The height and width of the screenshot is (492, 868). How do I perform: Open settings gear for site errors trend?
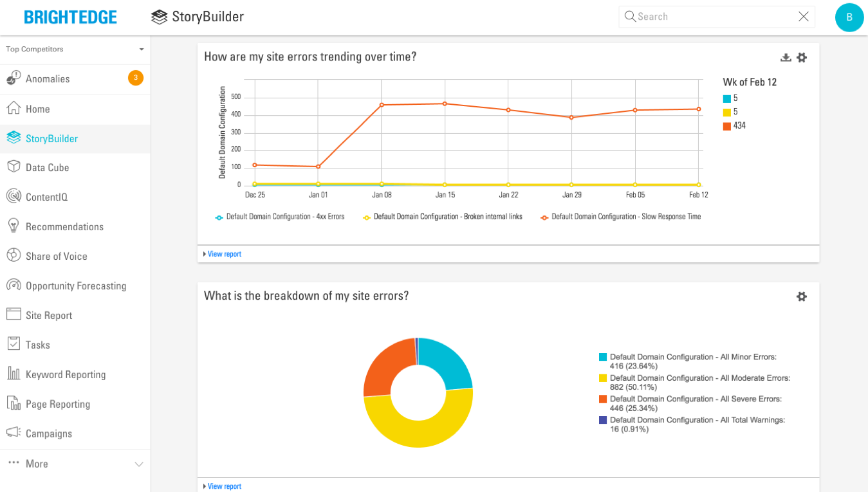[x=802, y=57]
